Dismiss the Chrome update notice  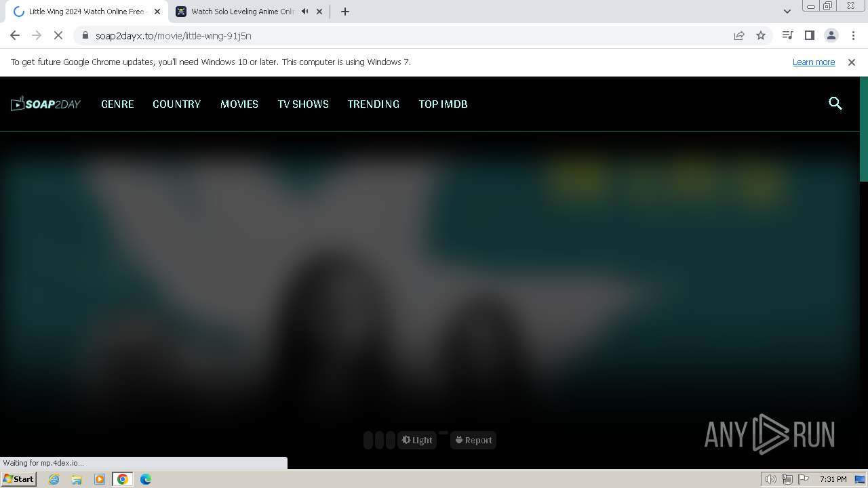852,62
